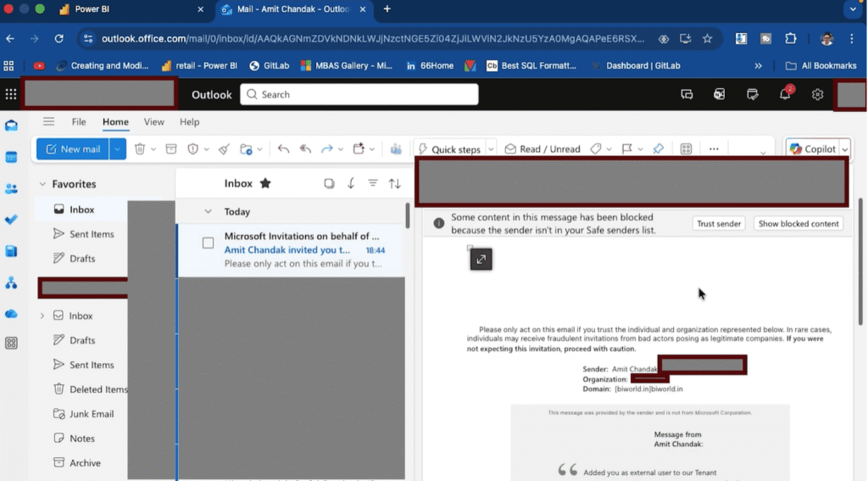Open the People app in the sidebar
This screenshot has height=481, width=868.
(11, 189)
